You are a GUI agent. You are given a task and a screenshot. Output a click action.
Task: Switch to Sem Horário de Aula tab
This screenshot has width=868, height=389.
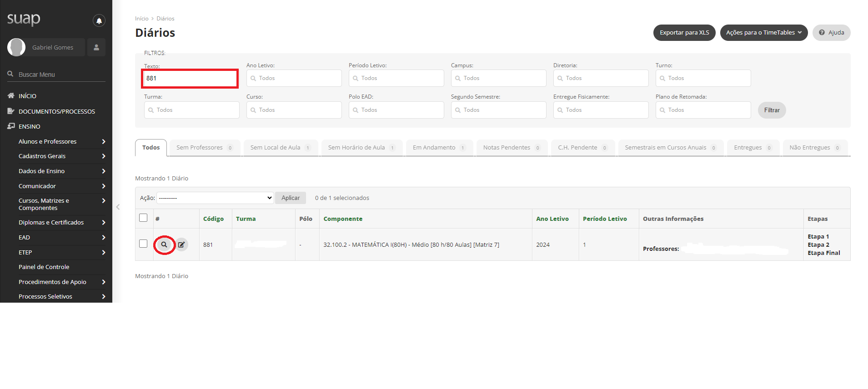[x=362, y=148]
